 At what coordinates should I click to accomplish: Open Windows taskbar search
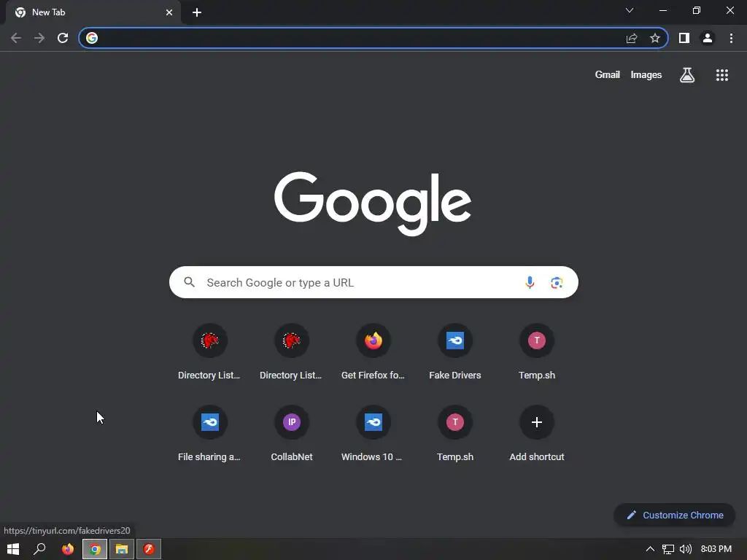point(39,549)
